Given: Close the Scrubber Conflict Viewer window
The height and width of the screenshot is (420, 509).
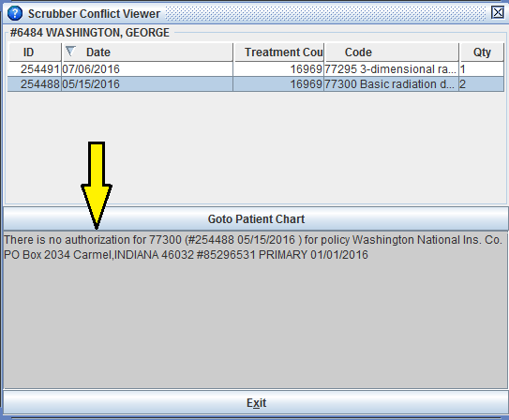Looking at the screenshot, I should (498, 13).
